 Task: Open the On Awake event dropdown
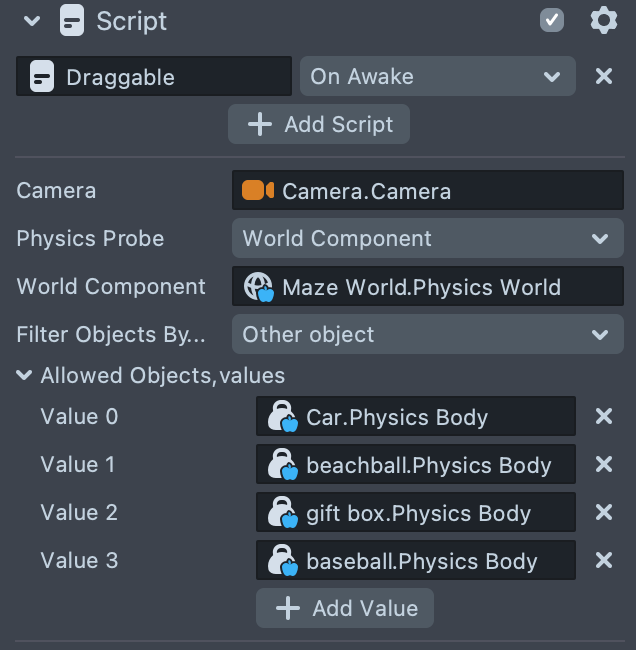pyautogui.click(x=437, y=76)
